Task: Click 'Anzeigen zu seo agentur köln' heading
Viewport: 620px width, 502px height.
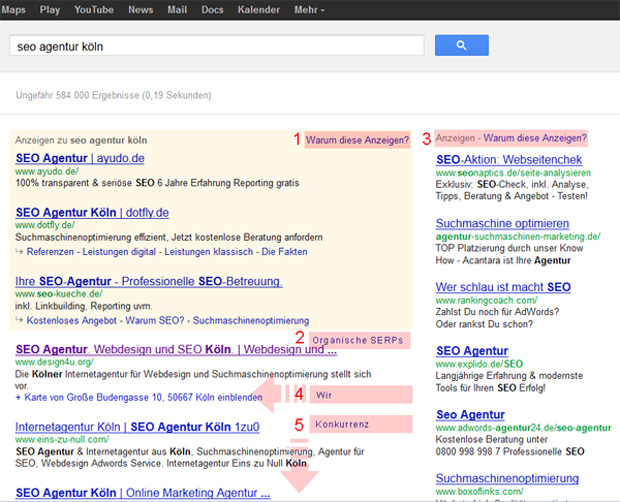Action: (x=81, y=140)
